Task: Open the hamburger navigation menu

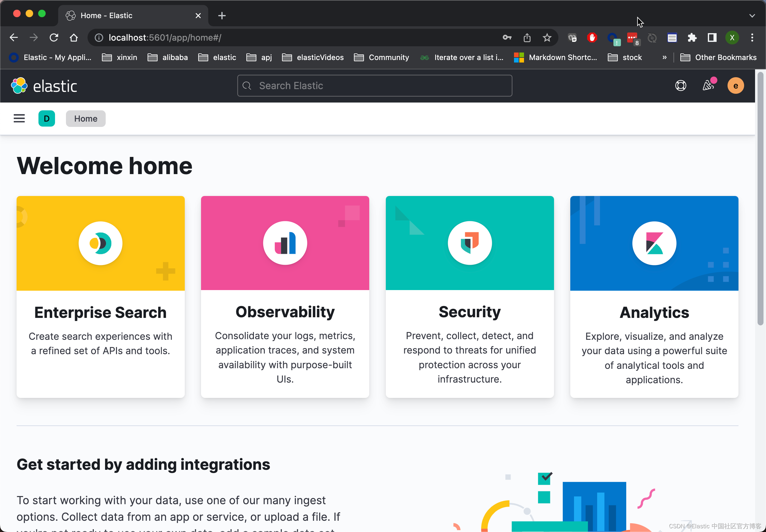Action: click(19, 119)
